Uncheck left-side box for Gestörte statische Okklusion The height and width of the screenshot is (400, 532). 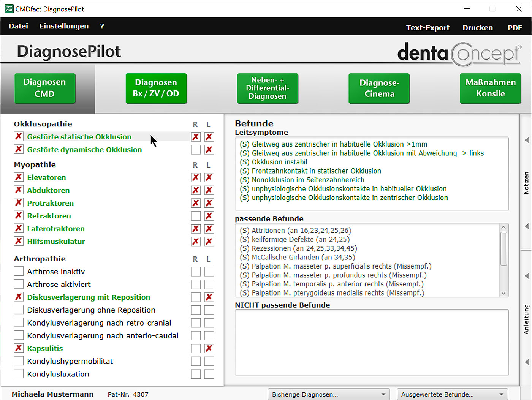click(209, 137)
